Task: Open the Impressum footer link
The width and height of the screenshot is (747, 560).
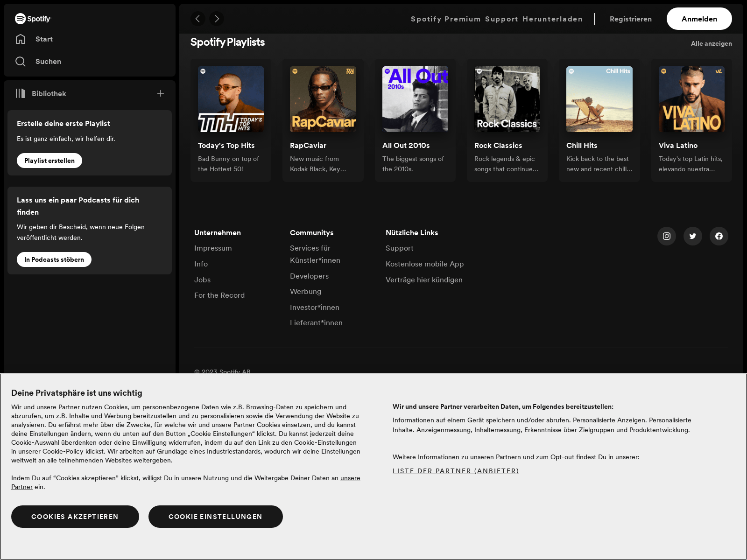Action: pyautogui.click(x=213, y=248)
